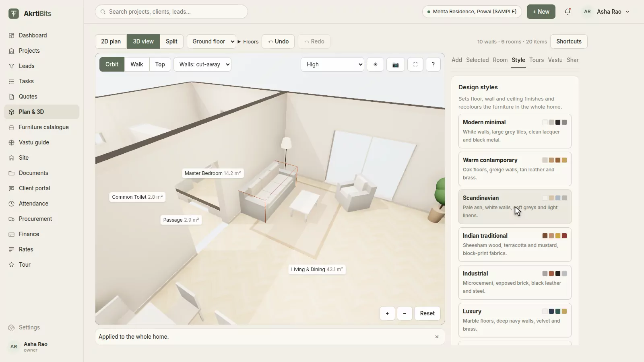This screenshot has height=362, width=644.
Task: Dismiss the 'Applied to the whole home' message
Action: [x=437, y=337]
